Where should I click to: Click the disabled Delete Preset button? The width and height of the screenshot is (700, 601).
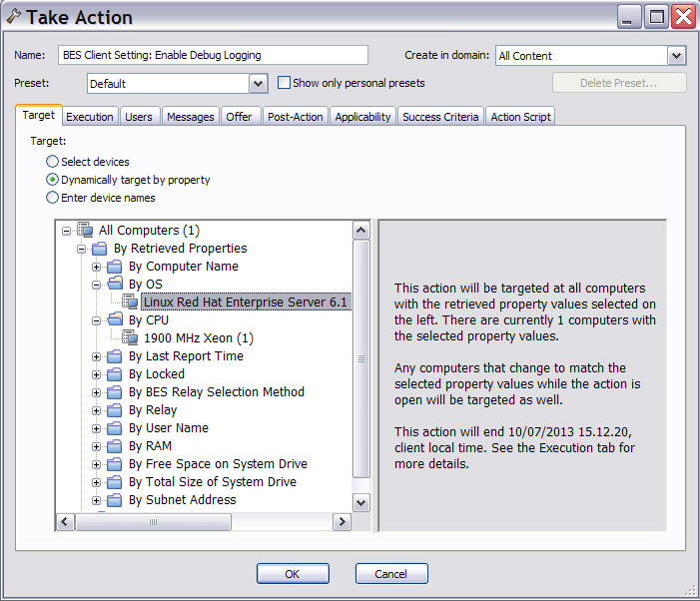619,83
